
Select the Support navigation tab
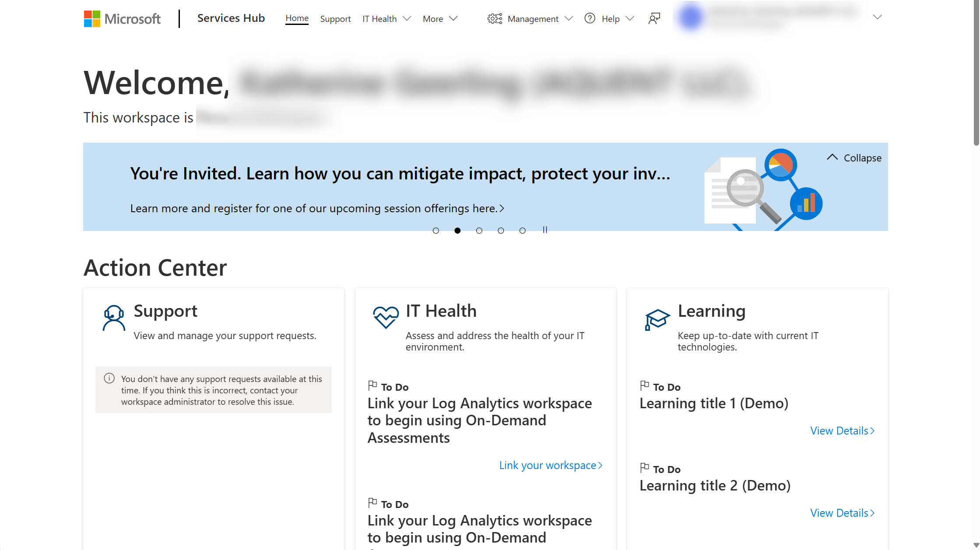[335, 18]
